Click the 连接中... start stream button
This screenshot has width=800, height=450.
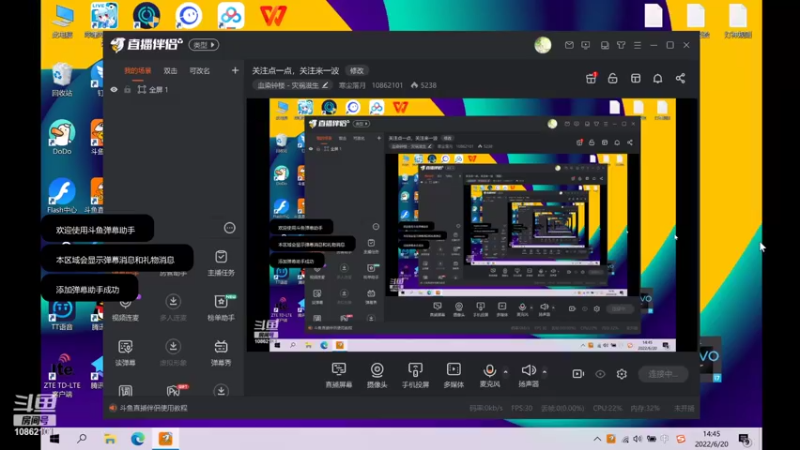pyautogui.click(x=663, y=374)
